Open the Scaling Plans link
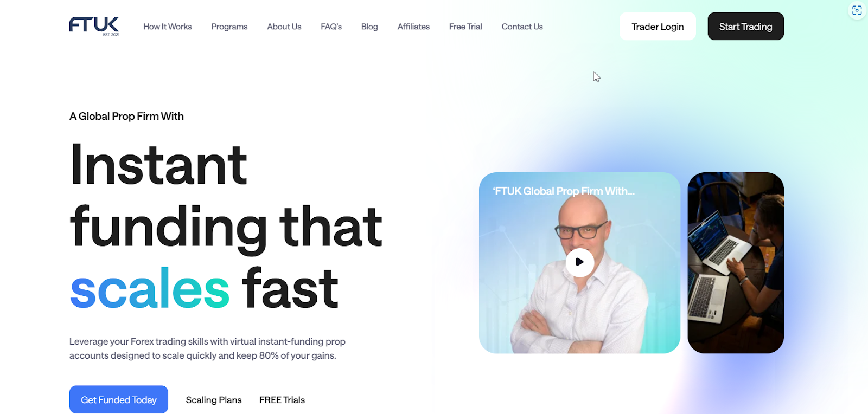868x414 pixels. [214, 400]
